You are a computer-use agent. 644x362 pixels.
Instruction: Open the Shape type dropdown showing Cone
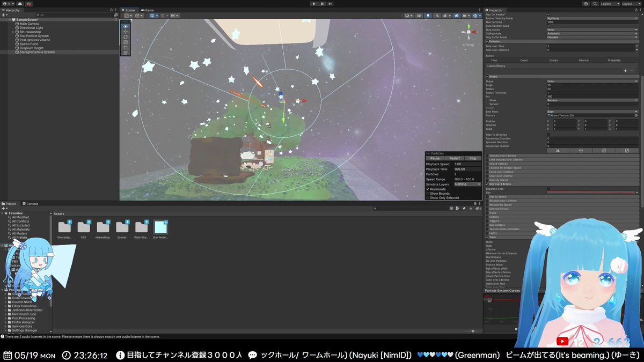click(592, 81)
